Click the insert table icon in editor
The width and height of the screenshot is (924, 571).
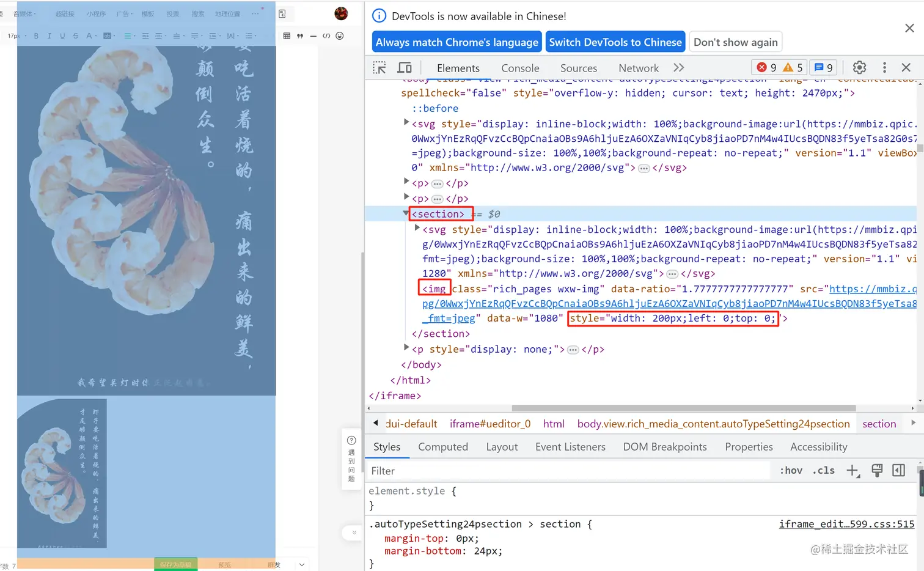(287, 36)
